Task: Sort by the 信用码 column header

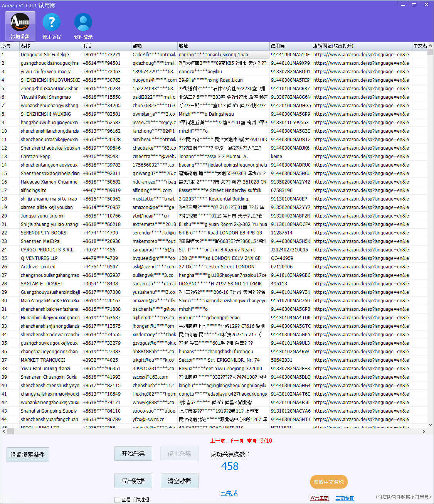Action: (291, 46)
